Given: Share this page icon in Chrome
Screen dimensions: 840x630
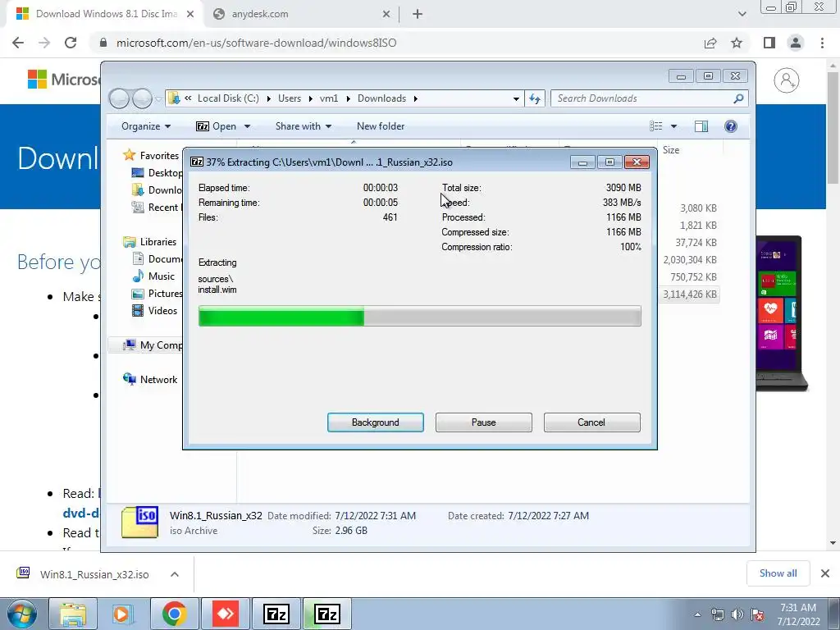Looking at the screenshot, I should (710, 43).
